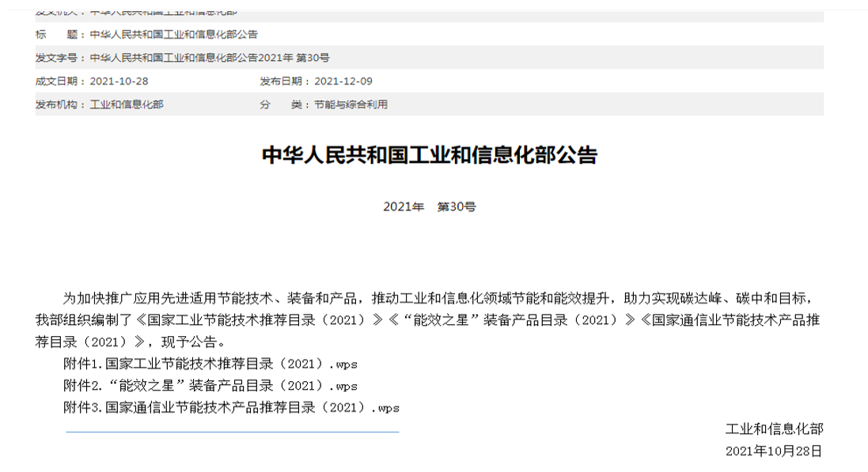Select the 发文字号 value text

click(210, 58)
